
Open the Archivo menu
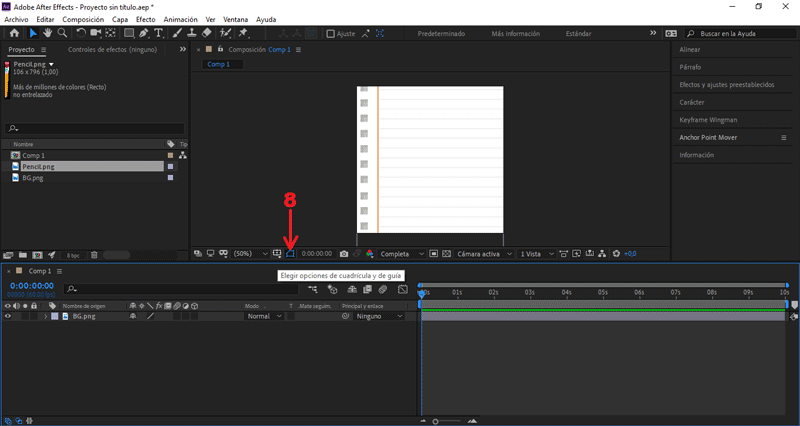16,19
